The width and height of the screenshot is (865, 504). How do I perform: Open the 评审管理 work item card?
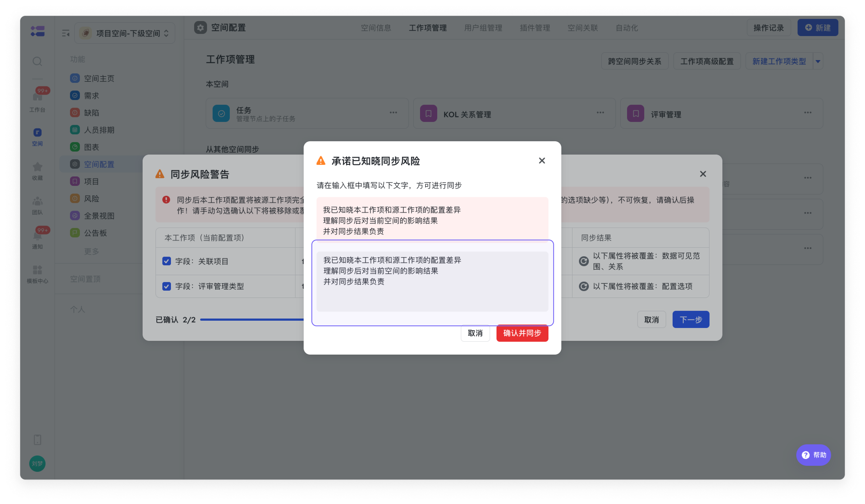[722, 114]
